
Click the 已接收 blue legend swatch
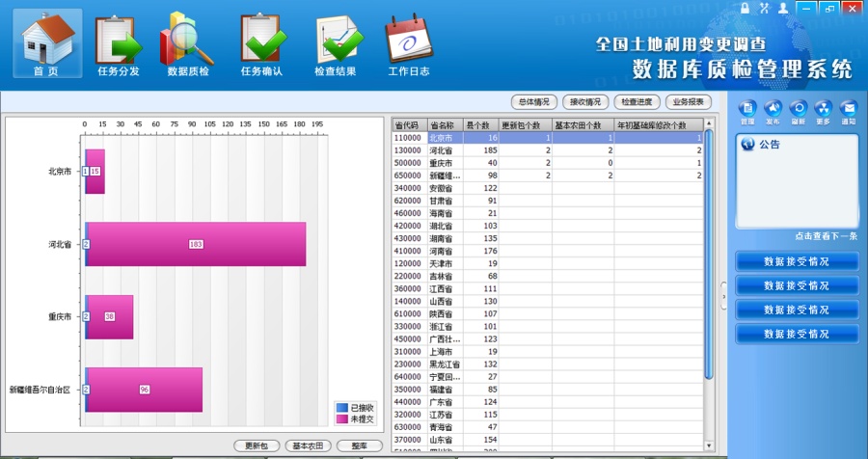tap(341, 408)
